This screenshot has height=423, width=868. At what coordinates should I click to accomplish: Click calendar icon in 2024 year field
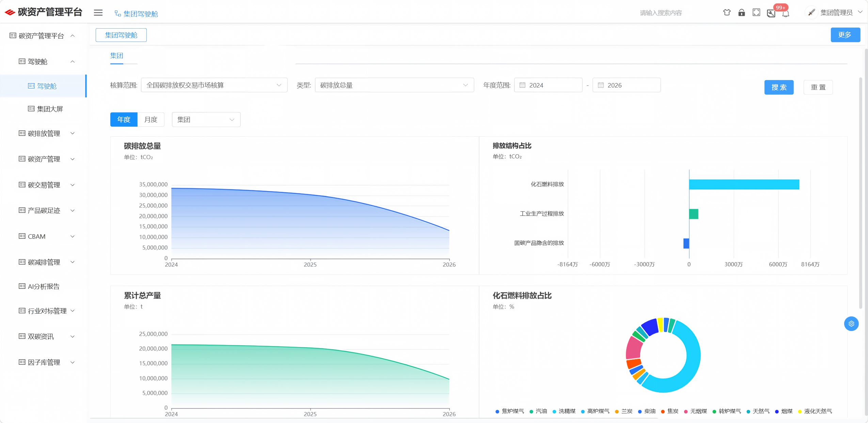click(522, 85)
